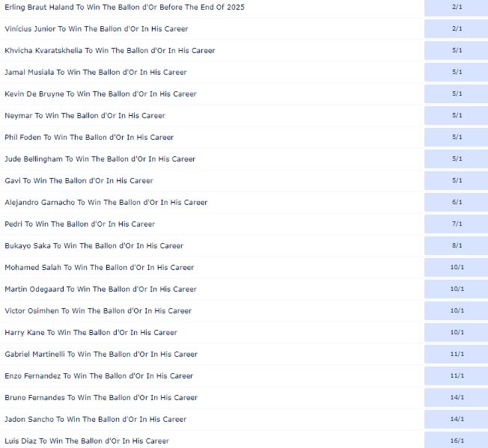
Task: Select the Jamal Musiala market text
Action: click(96, 72)
